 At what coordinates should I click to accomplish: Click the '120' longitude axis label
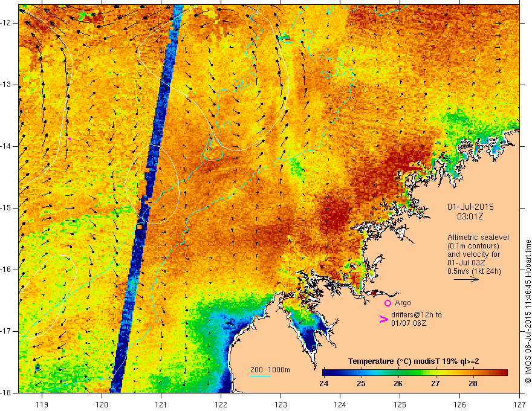pos(102,404)
